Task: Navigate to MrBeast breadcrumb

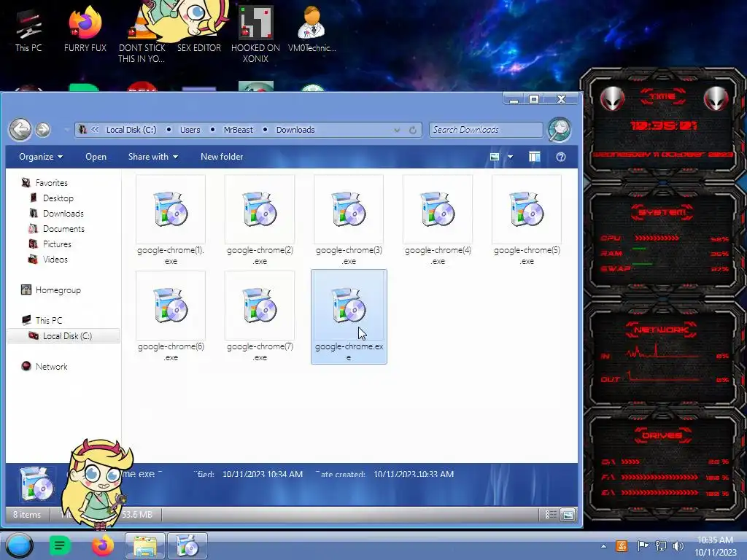Action: (x=239, y=130)
